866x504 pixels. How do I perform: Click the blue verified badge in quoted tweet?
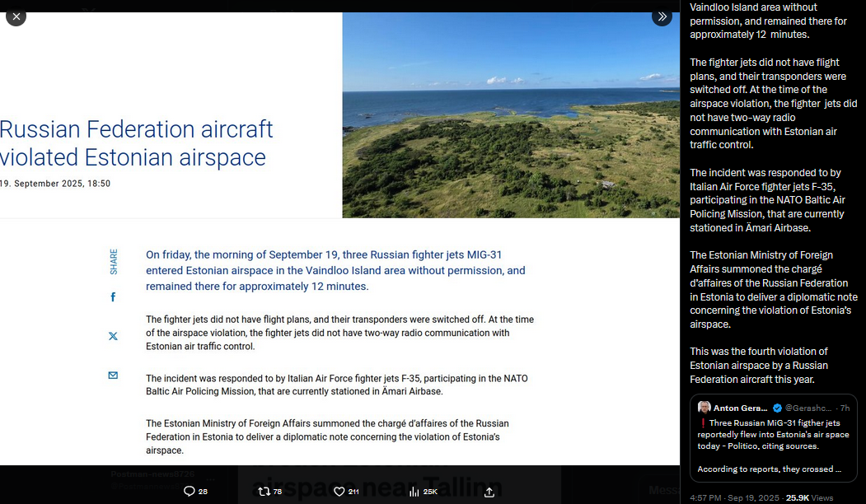tap(777, 408)
